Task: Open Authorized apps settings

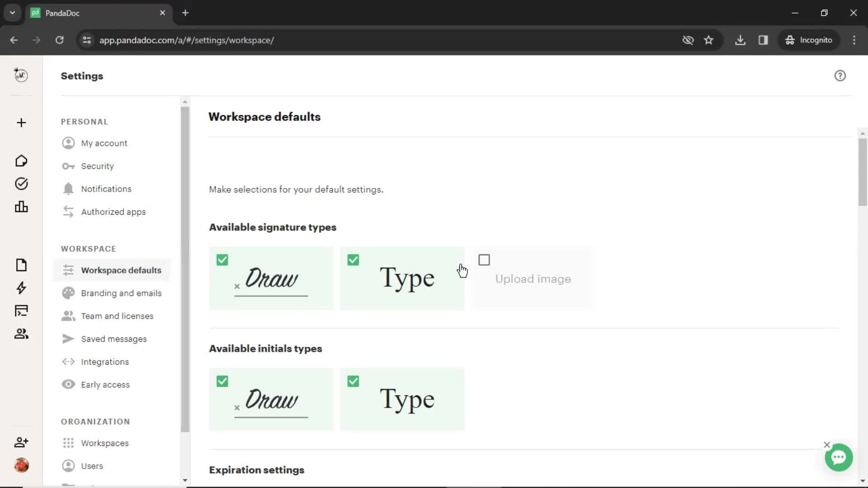Action: (113, 212)
